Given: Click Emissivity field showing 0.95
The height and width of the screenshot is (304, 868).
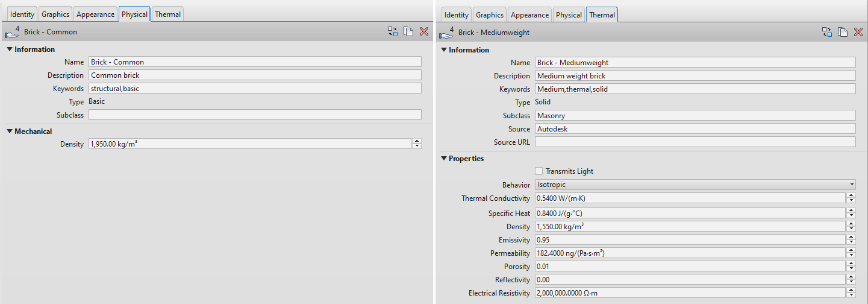Looking at the screenshot, I should click(690, 239).
